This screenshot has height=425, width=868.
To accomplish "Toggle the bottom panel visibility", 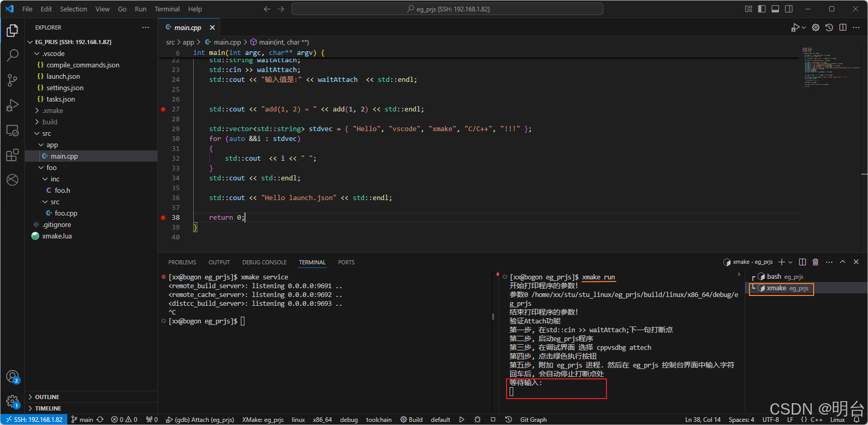I will click(x=775, y=9).
